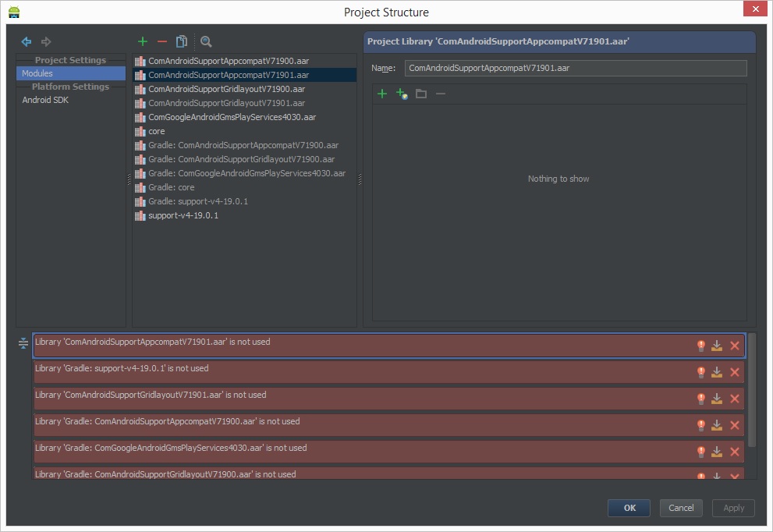This screenshot has height=532, width=773.
Task: Select Gradle: ComAndroidSupportAppcompatV71900.aar entry
Action: click(x=244, y=145)
